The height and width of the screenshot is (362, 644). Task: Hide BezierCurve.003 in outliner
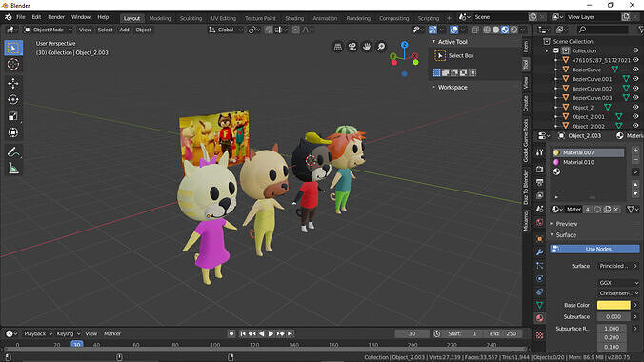tap(635, 98)
